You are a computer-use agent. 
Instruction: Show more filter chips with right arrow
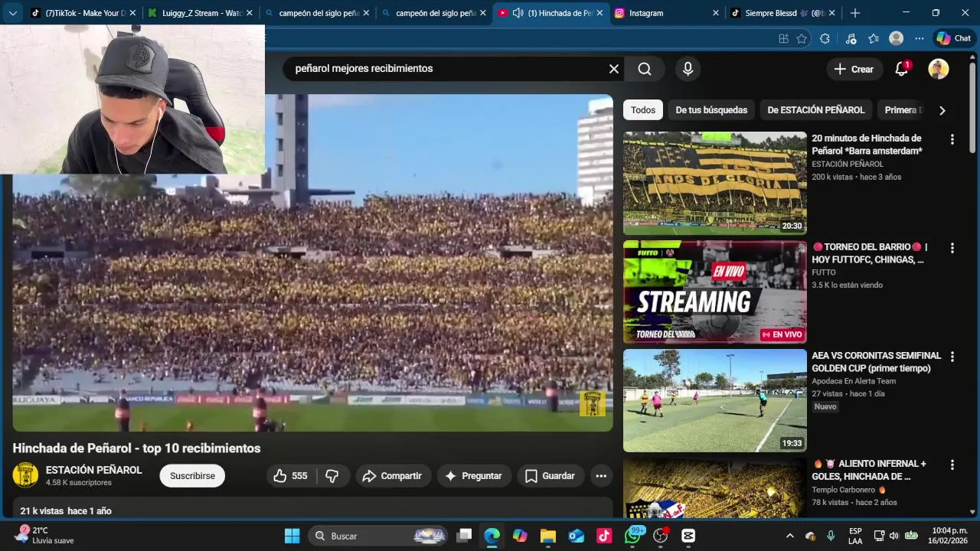click(x=942, y=110)
